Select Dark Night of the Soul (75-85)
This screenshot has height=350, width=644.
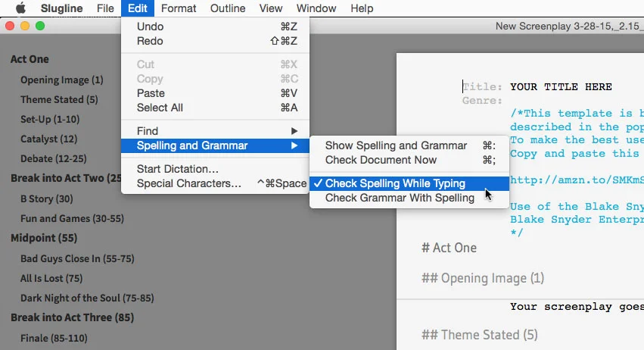point(87,298)
